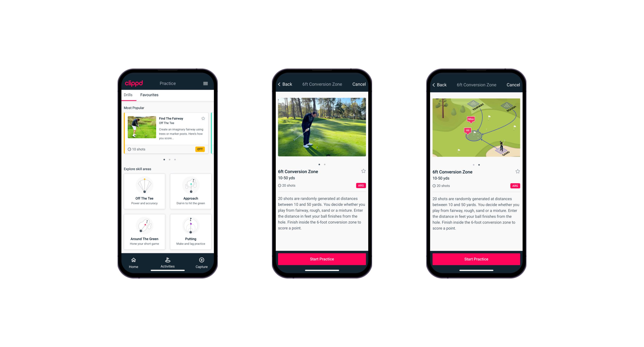The width and height of the screenshot is (644, 347).
Task: Tap the favourite star icon on 6ft Conversion Zone
Action: (x=364, y=172)
